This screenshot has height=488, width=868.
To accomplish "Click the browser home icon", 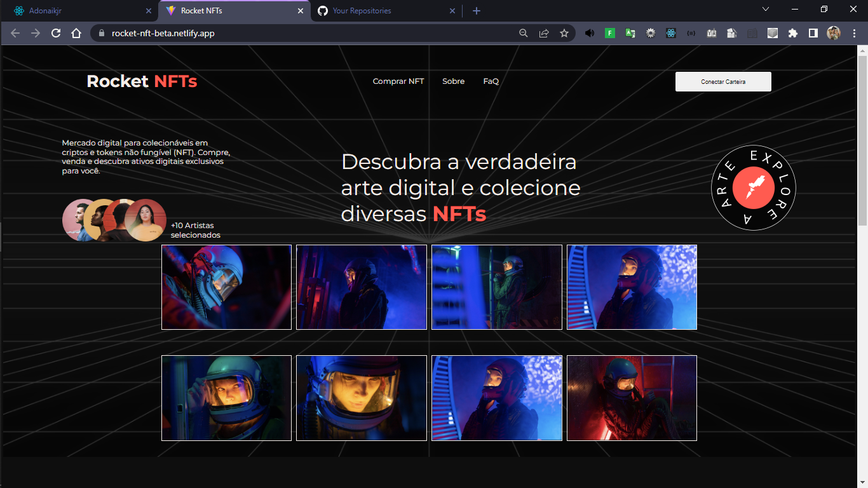I will [76, 33].
